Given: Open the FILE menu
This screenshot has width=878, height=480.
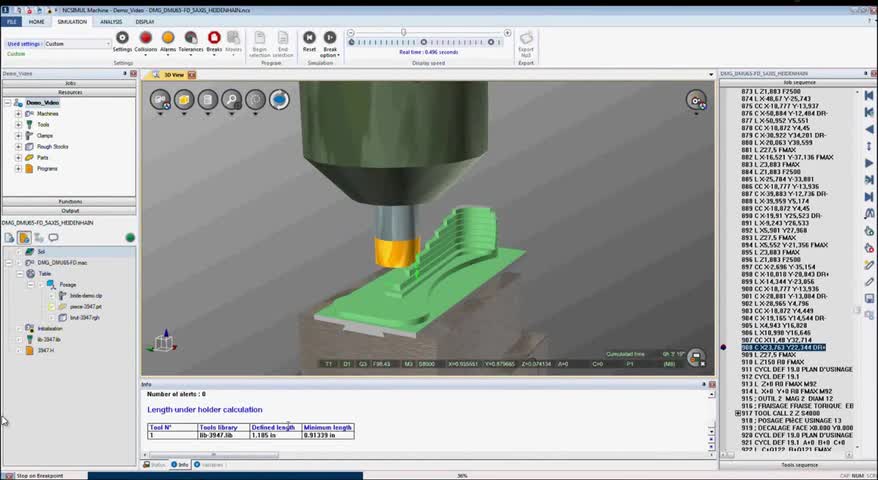Looking at the screenshot, I should pyautogui.click(x=11, y=21).
